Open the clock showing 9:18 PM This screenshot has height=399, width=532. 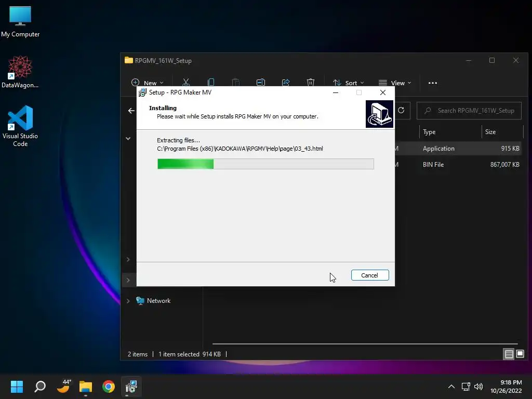pos(506,387)
